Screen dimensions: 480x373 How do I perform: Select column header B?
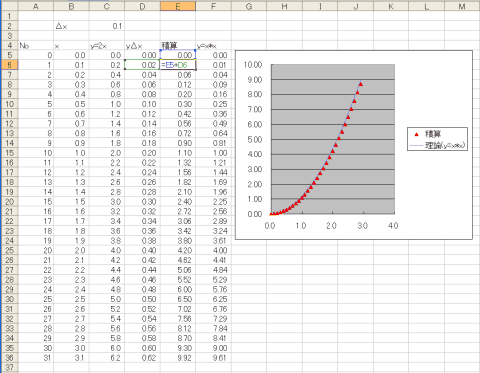pos(71,6)
